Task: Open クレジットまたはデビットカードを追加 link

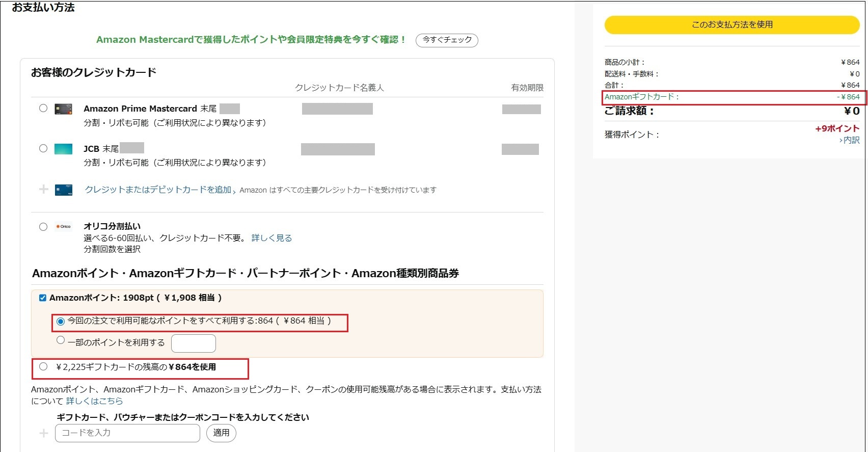Action: tap(158, 190)
